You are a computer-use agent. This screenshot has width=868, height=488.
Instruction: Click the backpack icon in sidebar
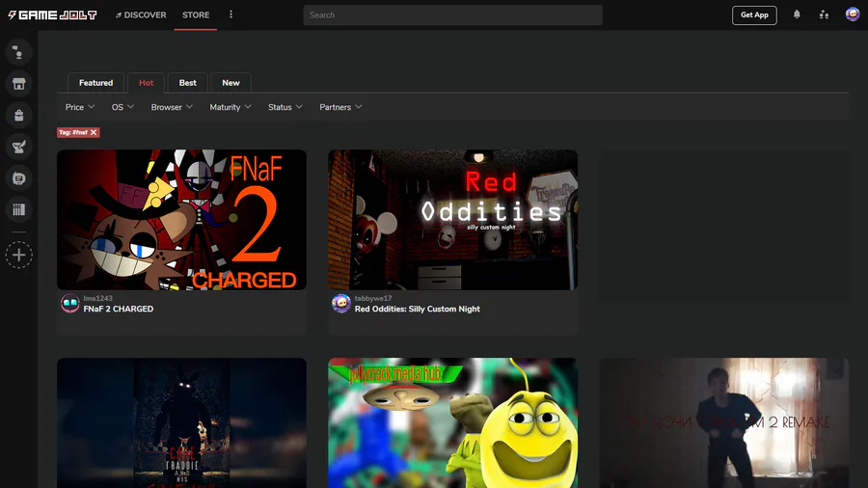19,116
